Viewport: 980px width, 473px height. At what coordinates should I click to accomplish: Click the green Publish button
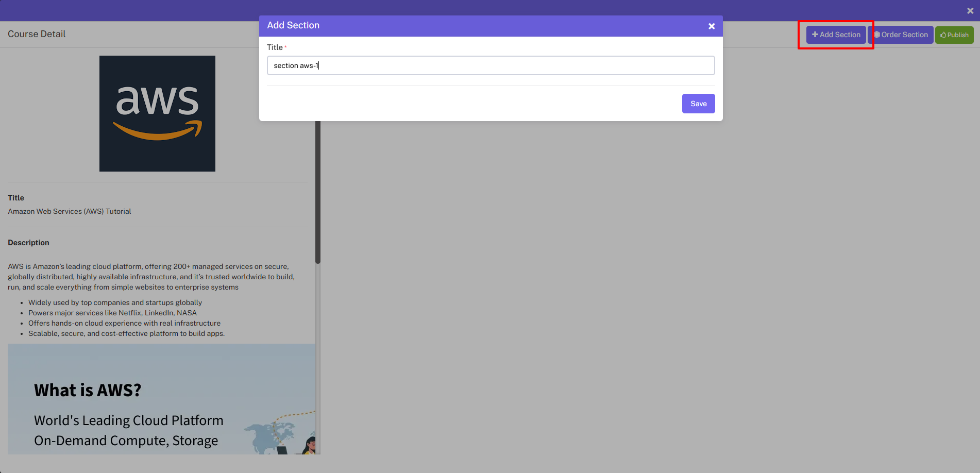[x=954, y=35]
